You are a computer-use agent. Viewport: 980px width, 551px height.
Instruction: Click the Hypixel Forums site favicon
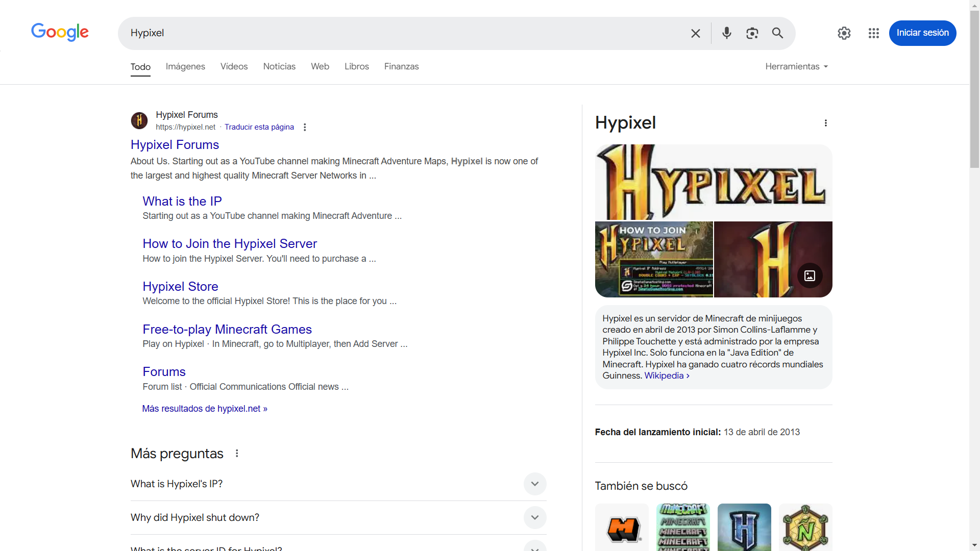(139, 120)
